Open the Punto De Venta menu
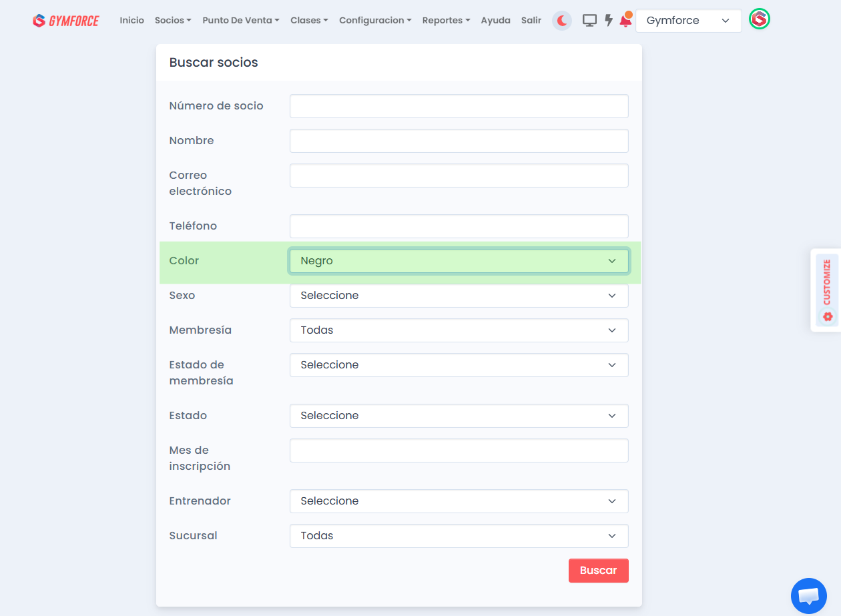841x616 pixels. click(240, 21)
